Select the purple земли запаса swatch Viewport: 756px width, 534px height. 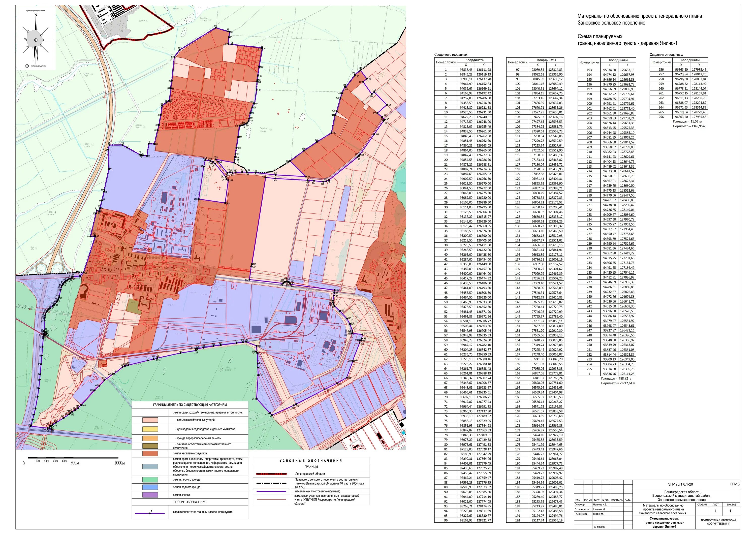pos(150,495)
